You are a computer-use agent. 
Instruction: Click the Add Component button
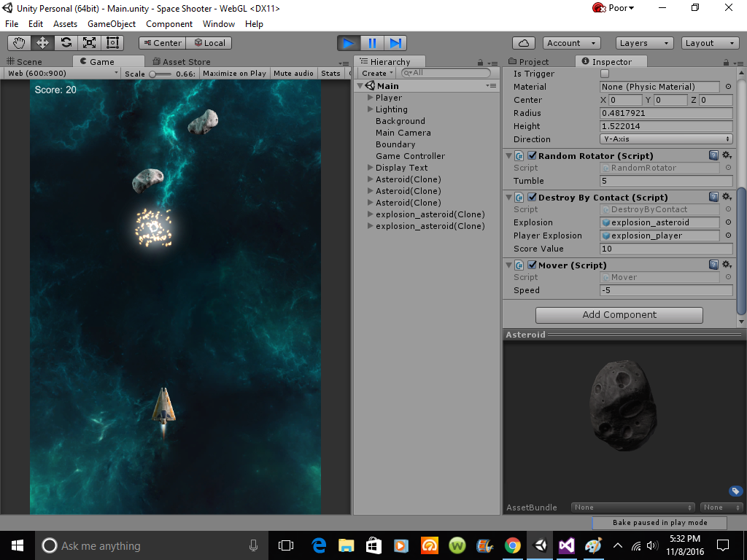pos(619,315)
